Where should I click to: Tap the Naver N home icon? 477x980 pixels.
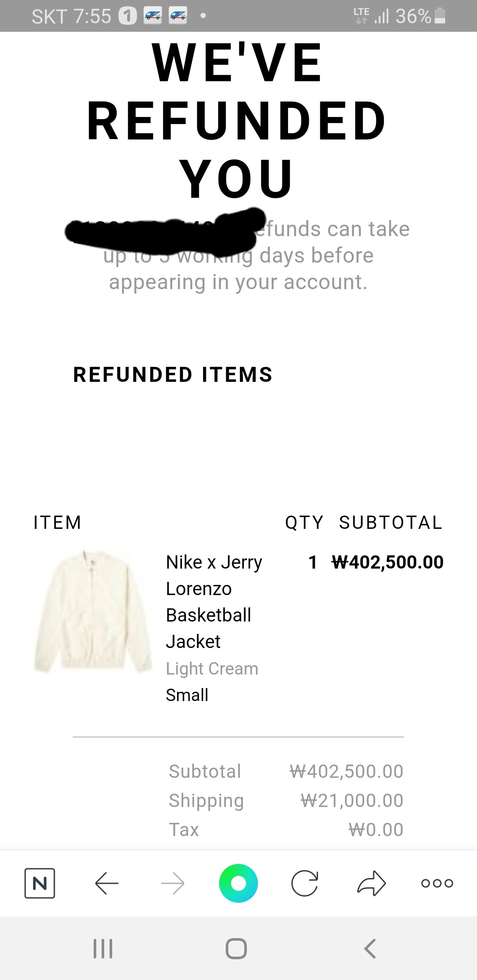pyautogui.click(x=40, y=883)
